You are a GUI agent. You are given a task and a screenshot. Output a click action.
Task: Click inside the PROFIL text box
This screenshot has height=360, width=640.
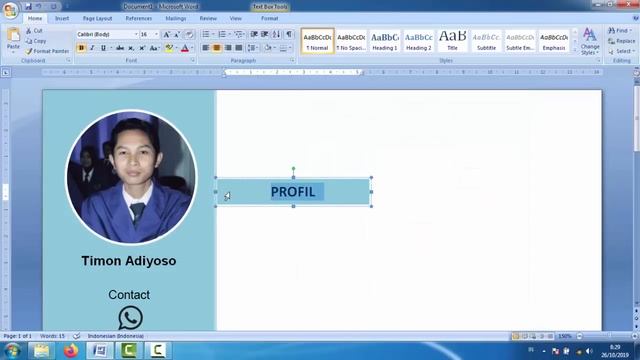coord(293,192)
